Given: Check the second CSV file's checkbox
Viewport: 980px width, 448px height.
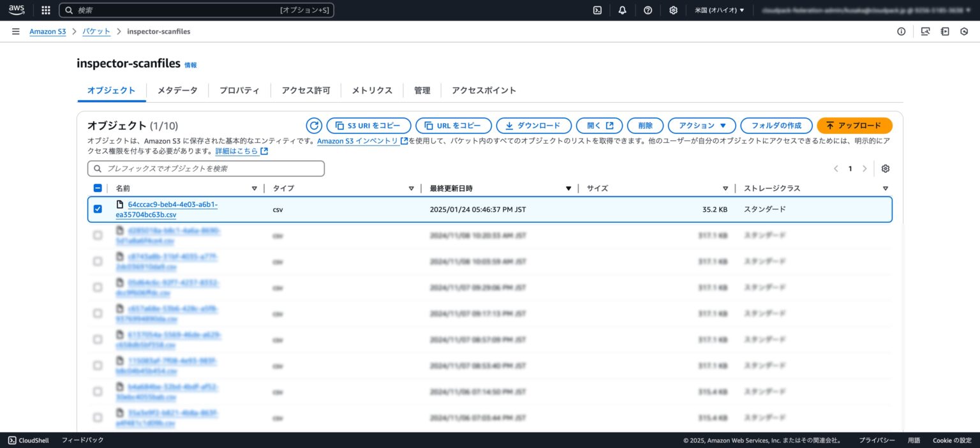Looking at the screenshot, I should point(98,235).
